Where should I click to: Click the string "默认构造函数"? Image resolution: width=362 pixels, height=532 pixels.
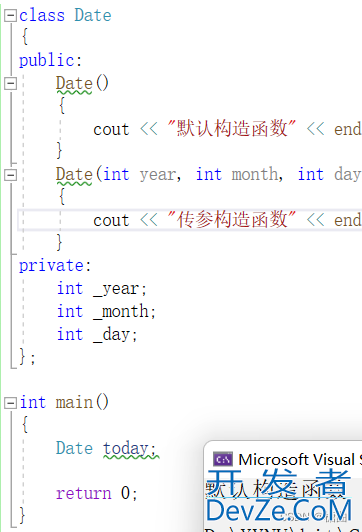[232, 129]
